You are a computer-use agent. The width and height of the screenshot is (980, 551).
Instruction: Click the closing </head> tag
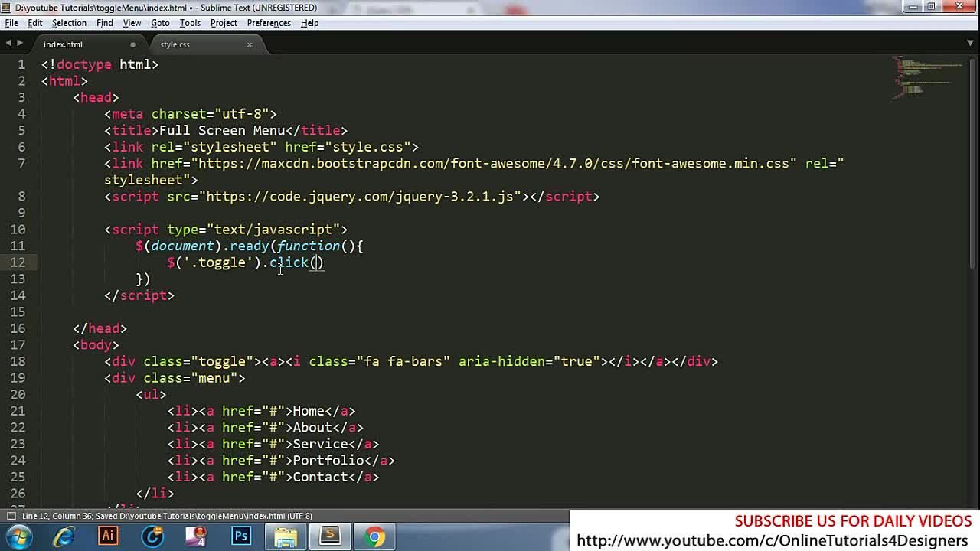coord(100,328)
